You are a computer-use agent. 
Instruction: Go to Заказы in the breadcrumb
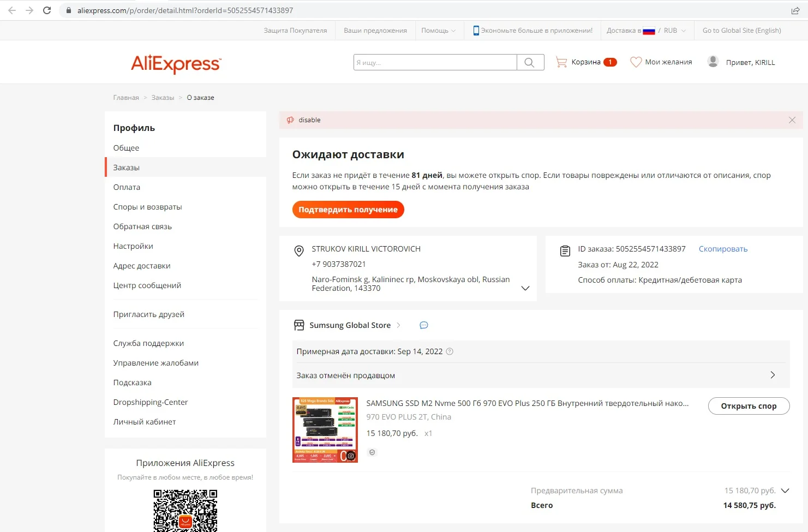click(163, 98)
